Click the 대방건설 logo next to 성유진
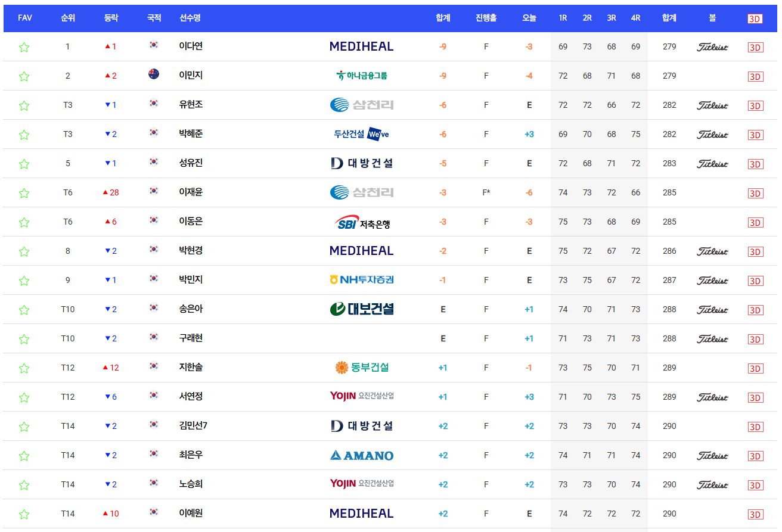 click(361, 163)
